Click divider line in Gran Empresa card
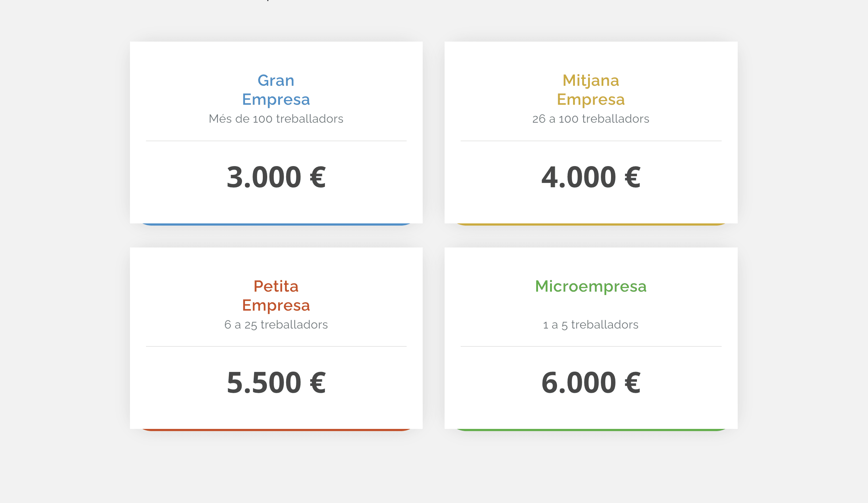The image size is (868, 503). 276,141
